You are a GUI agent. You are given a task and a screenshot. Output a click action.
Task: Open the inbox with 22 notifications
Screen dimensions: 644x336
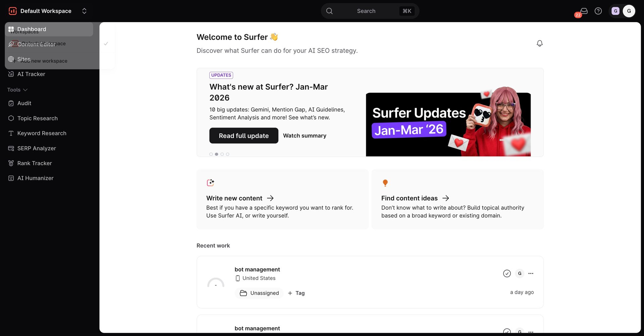584,11
